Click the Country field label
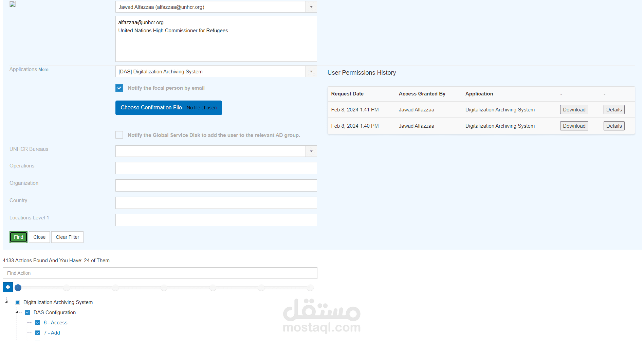The image size is (644, 341). point(18,200)
